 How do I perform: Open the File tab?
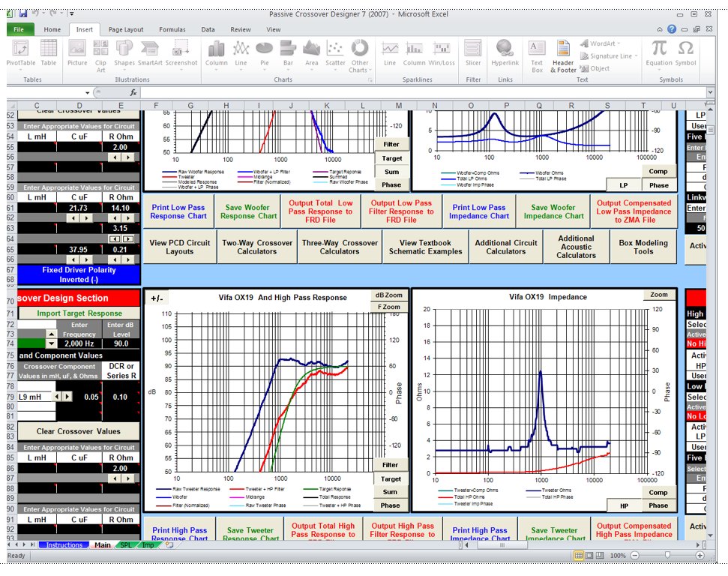(x=19, y=29)
